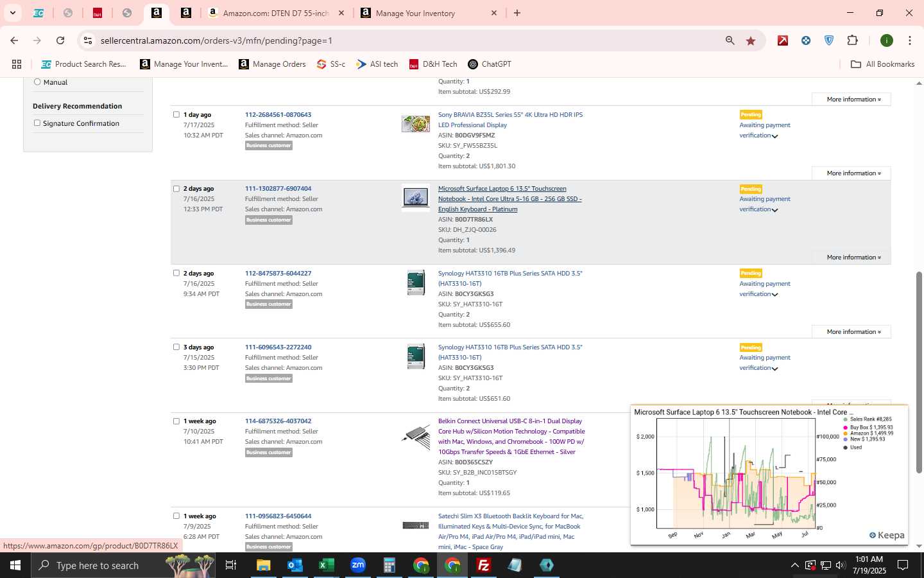The image size is (924, 578).
Task: Open order link 112-2684561-0870643
Action: [278, 115]
